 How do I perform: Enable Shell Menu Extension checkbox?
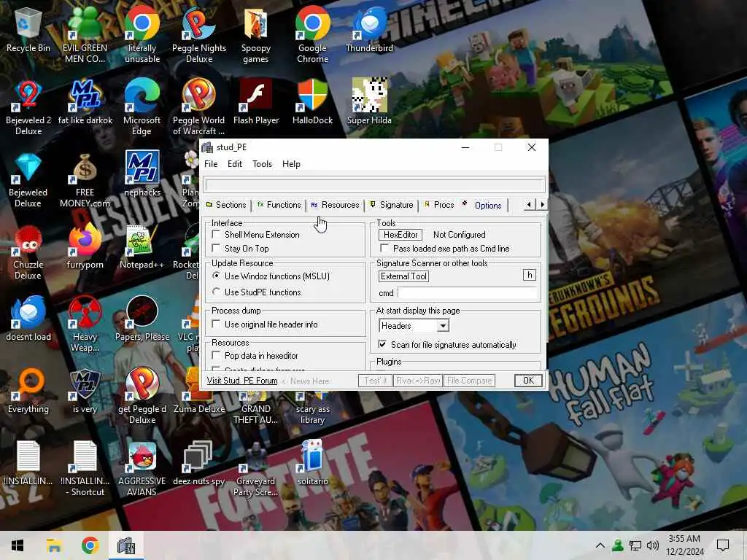point(216,234)
